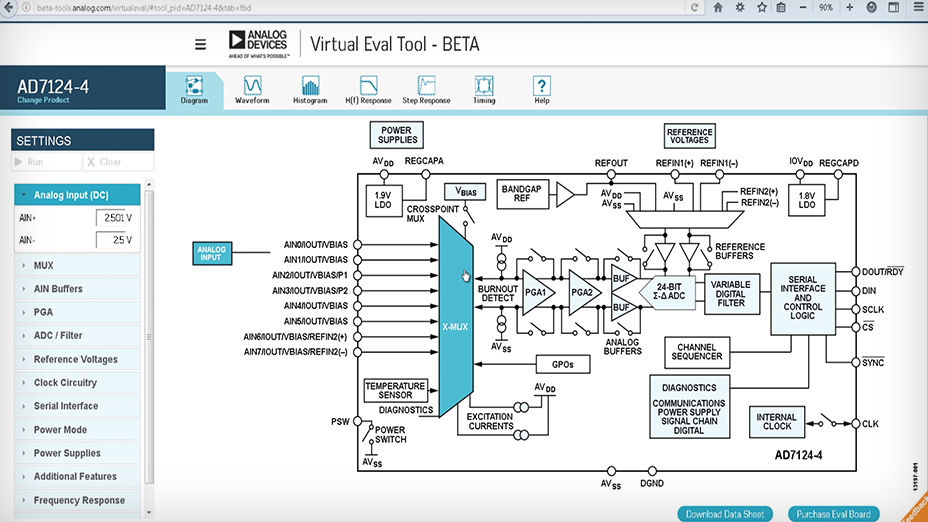
Task: Click the browser bookmark star icon
Action: point(762,8)
